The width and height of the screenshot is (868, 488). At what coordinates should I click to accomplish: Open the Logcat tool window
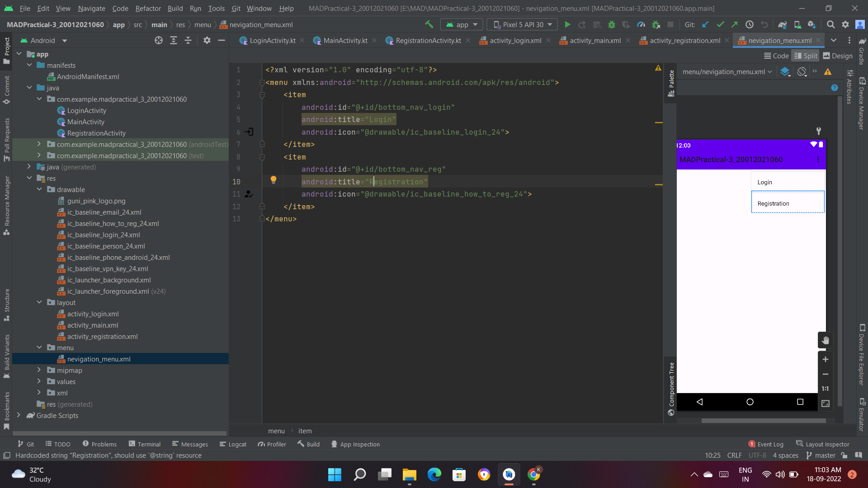(233, 444)
